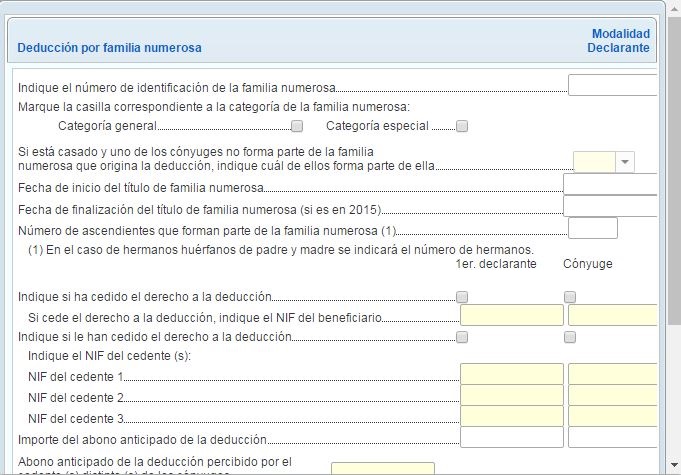
Task: Select Importe del abono anticipado declarante field
Action: pyautogui.click(x=512, y=438)
